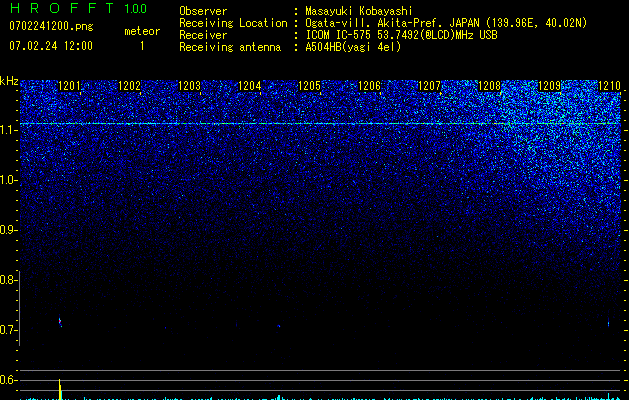Click the 1209 time marker
This screenshot has width=629, height=400.
pos(549,85)
